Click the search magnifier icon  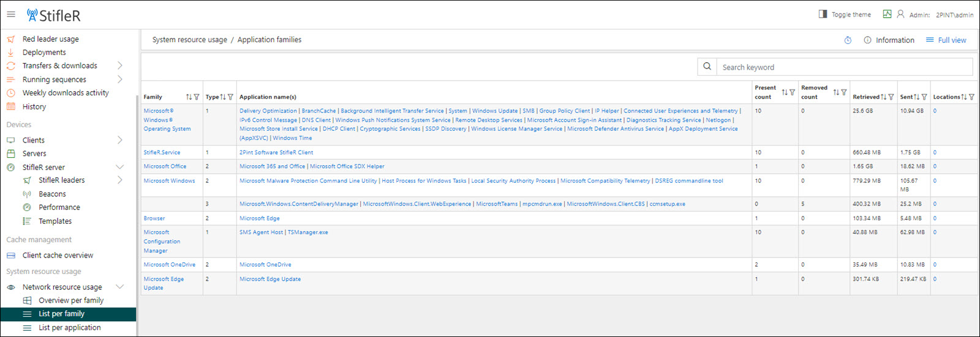707,67
